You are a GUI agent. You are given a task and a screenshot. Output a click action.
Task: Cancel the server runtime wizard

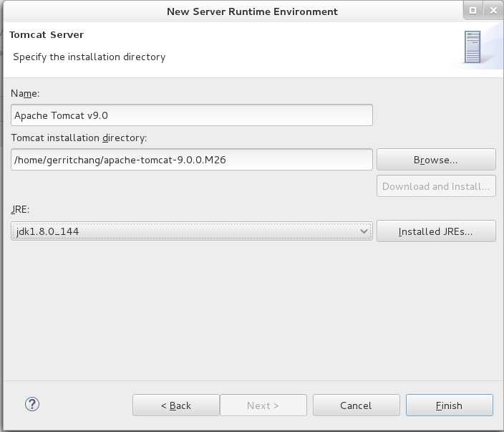(x=356, y=405)
